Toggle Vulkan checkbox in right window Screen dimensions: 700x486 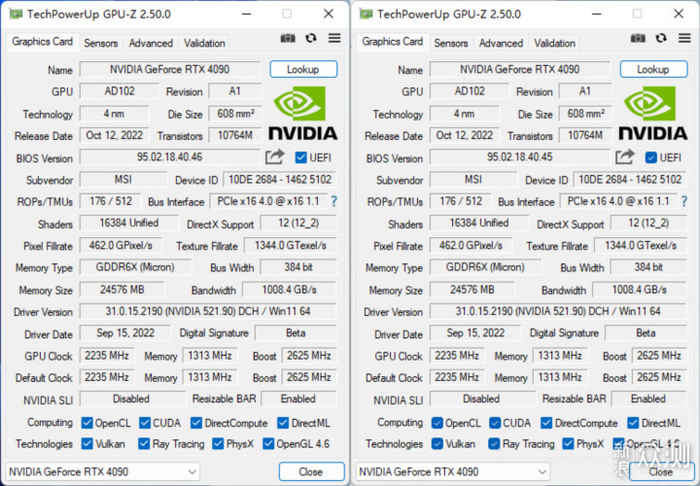[x=437, y=444]
